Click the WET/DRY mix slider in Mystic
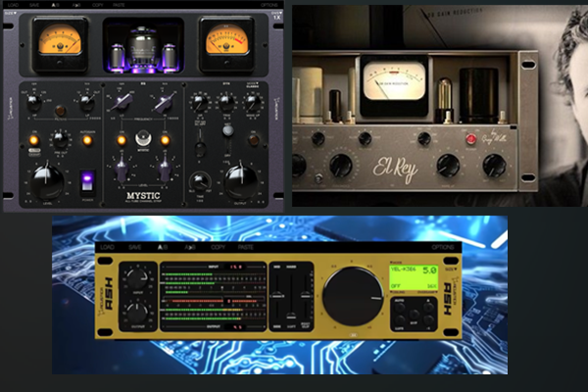 click(x=227, y=141)
